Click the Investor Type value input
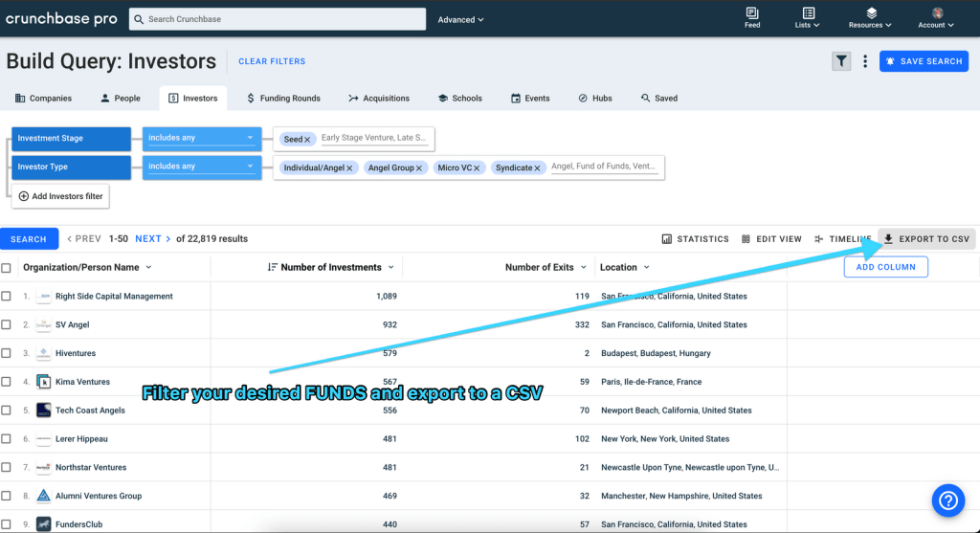 pyautogui.click(x=605, y=167)
